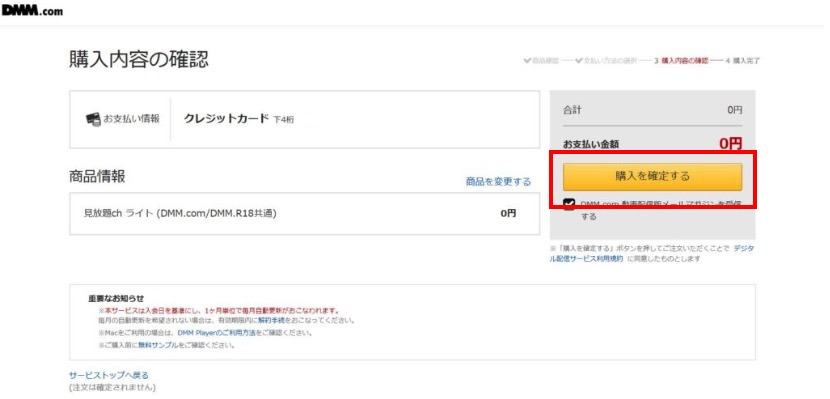Select the 商品確認 step label
The width and height of the screenshot is (830, 399).
pyautogui.click(x=545, y=61)
